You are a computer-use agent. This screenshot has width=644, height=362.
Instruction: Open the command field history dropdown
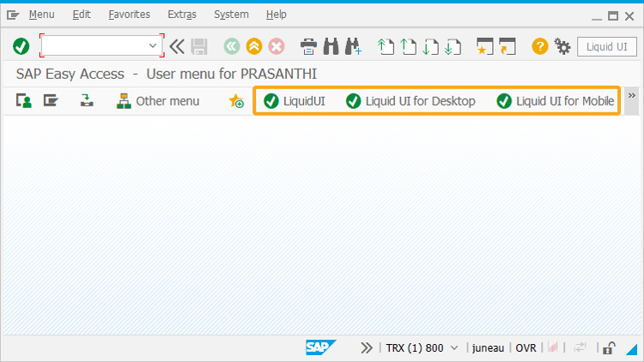153,45
